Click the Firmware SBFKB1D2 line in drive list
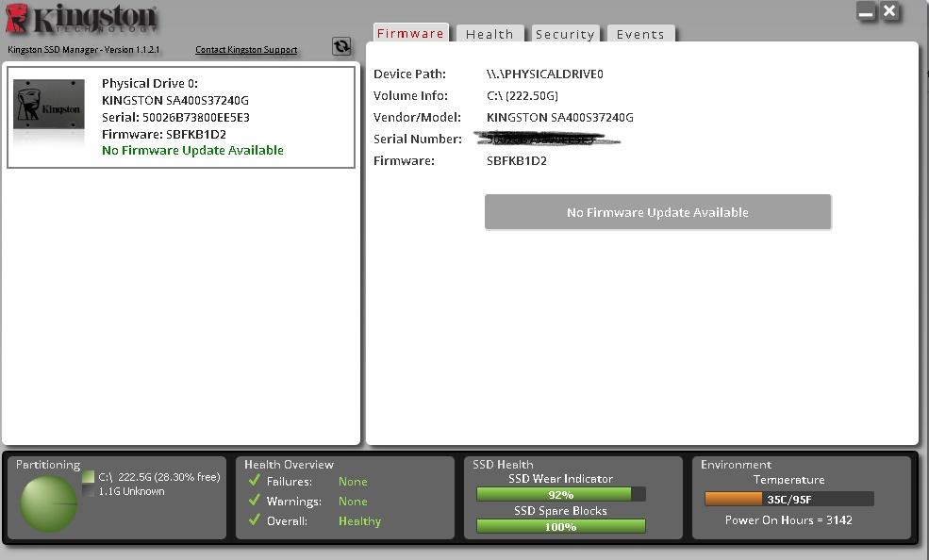 164,135
